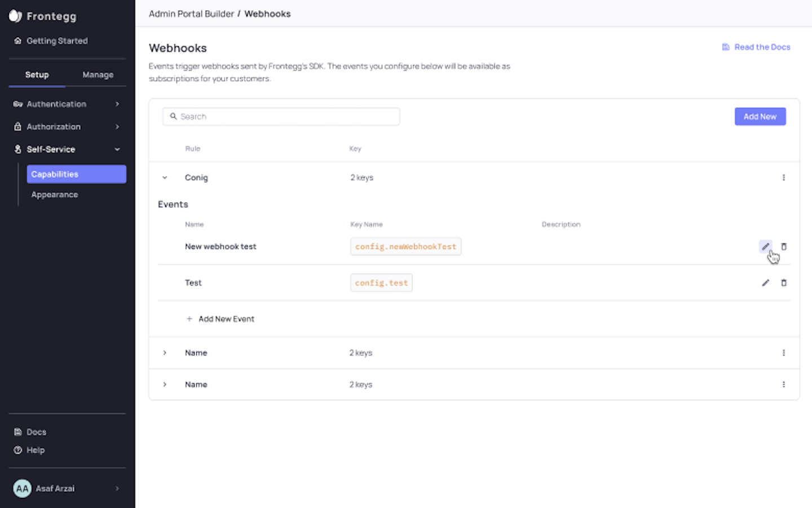This screenshot has height=508, width=812.
Task: Click 2 keys in Conig row
Action: [361, 177]
